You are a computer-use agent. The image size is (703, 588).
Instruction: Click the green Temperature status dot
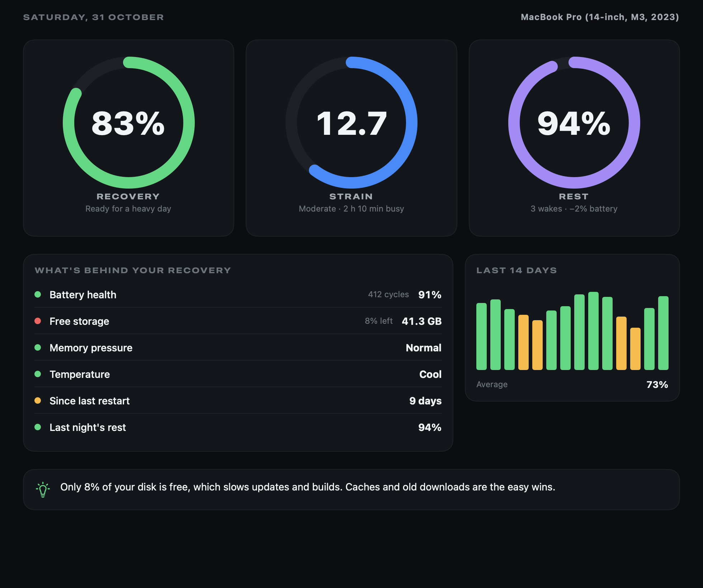38,374
